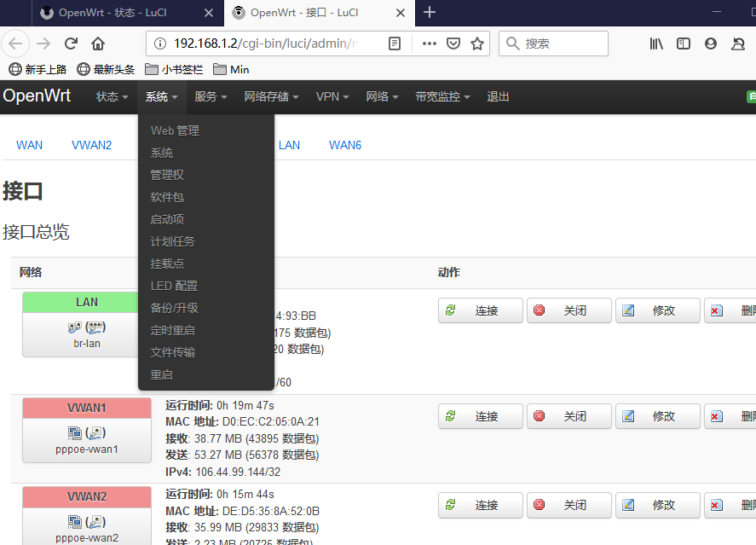Switch to the VWAN2 interface tab
This screenshot has height=545, width=756.
pos(91,145)
